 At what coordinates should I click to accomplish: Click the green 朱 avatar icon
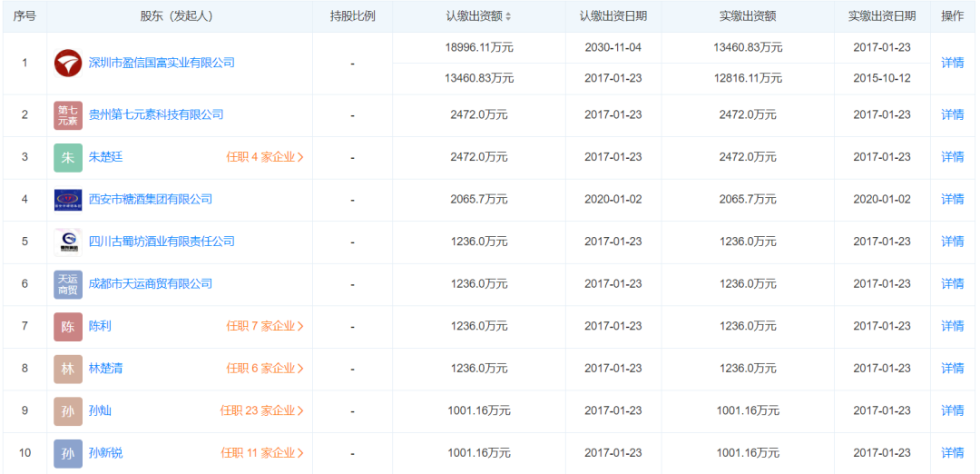pyautogui.click(x=68, y=158)
